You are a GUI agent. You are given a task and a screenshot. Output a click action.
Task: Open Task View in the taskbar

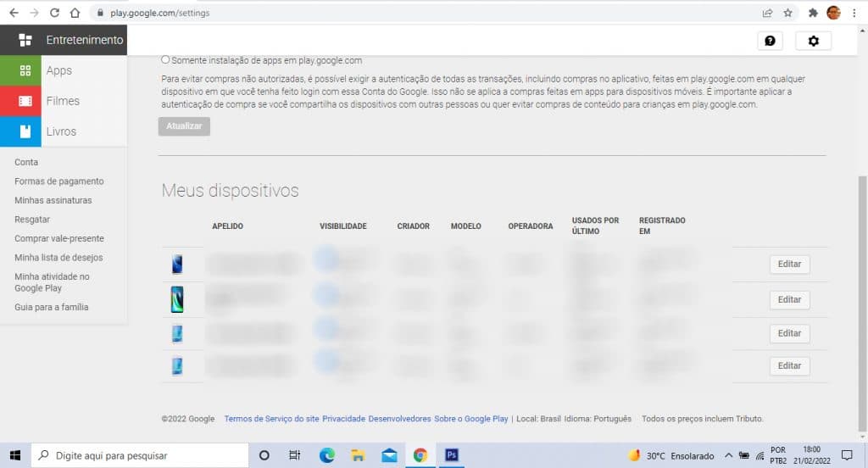294,455
